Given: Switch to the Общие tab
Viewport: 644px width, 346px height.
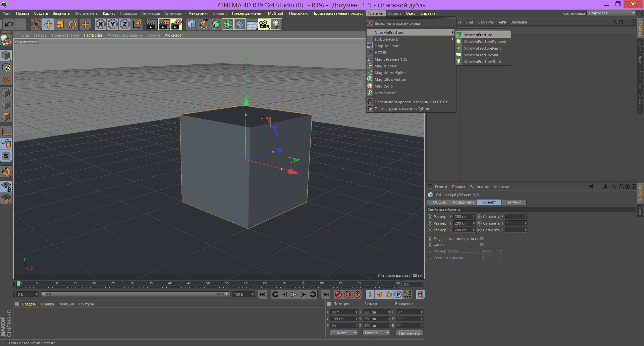Looking at the screenshot, I should (x=439, y=202).
